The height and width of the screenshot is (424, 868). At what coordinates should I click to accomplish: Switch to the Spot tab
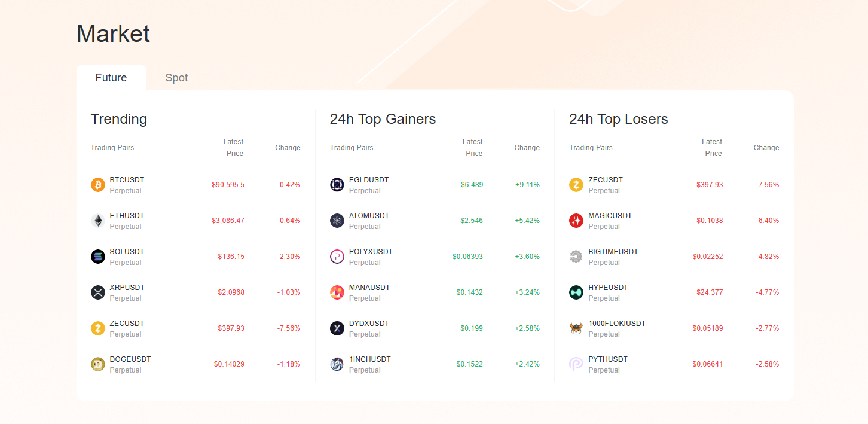[176, 77]
